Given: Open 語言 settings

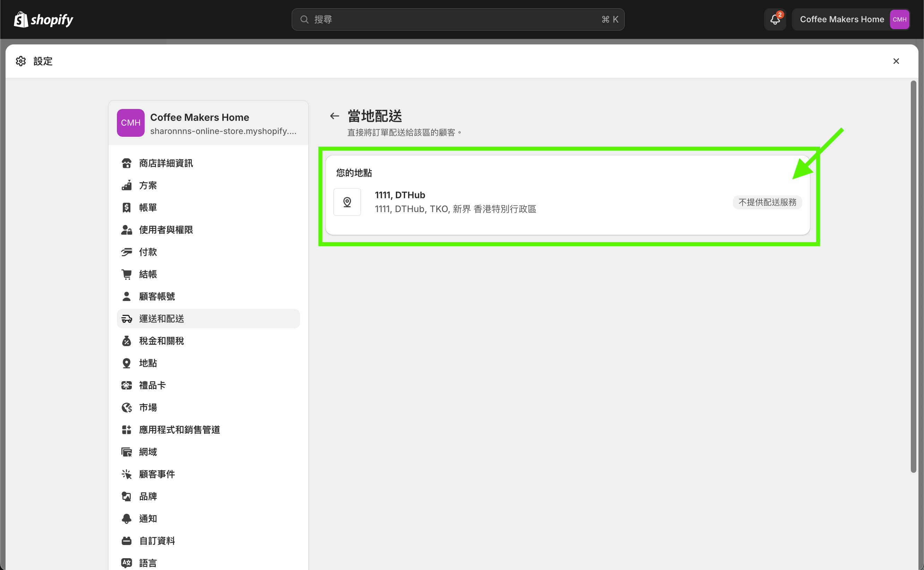Looking at the screenshot, I should point(208,563).
